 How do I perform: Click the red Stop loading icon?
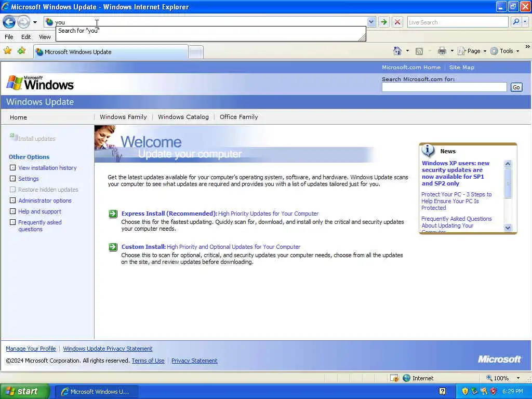point(397,22)
